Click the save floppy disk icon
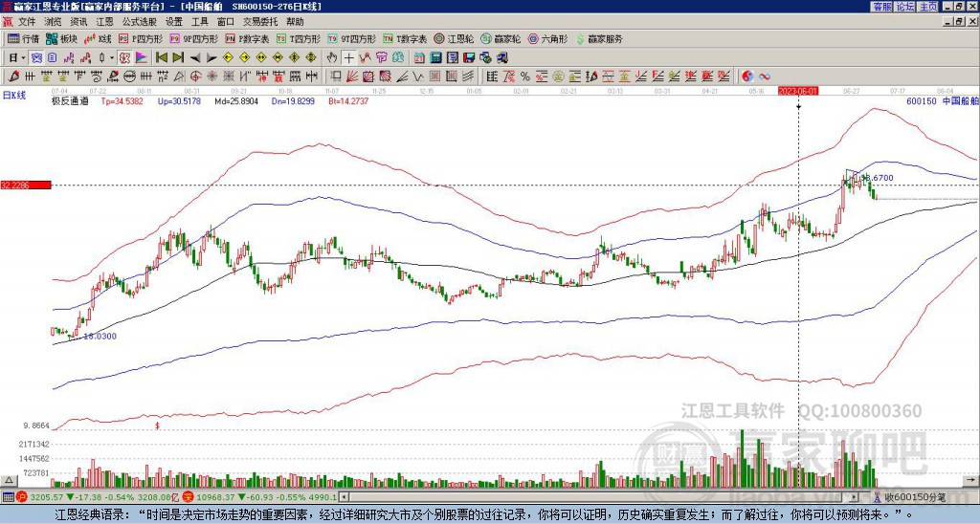Screen dimensions: 980x524 pos(469,58)
